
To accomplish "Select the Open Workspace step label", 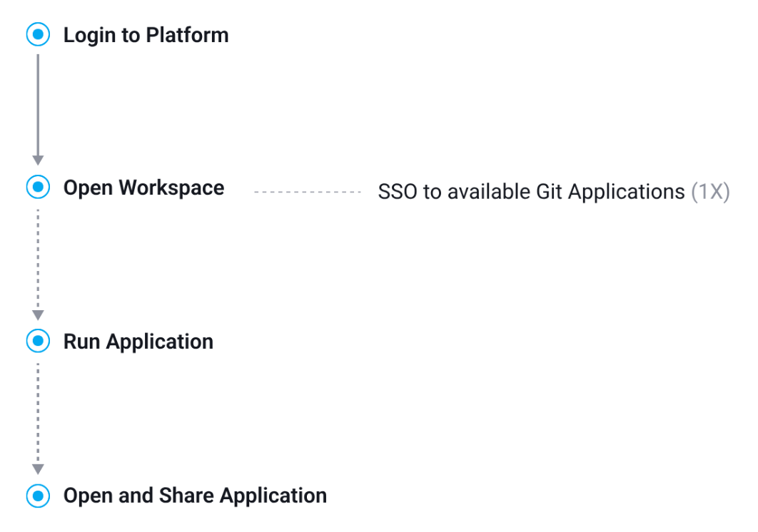I will [143, 188].
